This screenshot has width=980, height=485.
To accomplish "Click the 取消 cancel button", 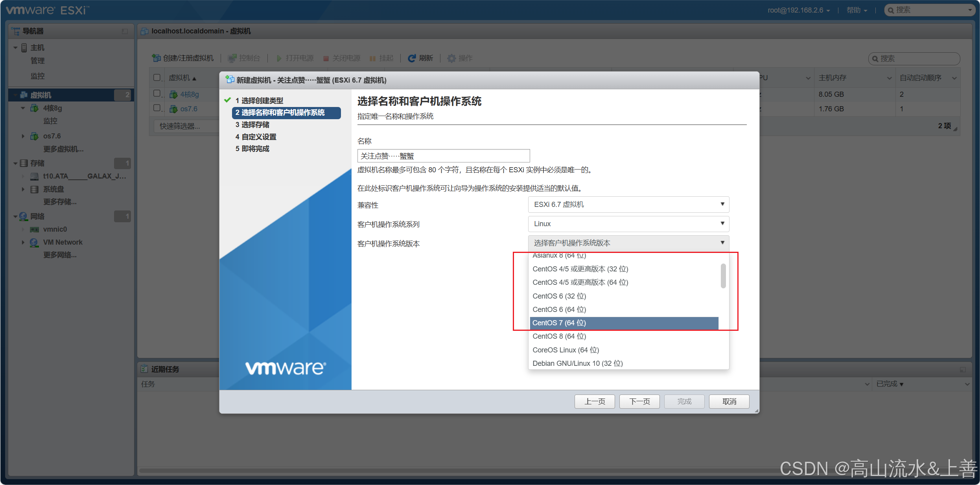I will point(729,402).
